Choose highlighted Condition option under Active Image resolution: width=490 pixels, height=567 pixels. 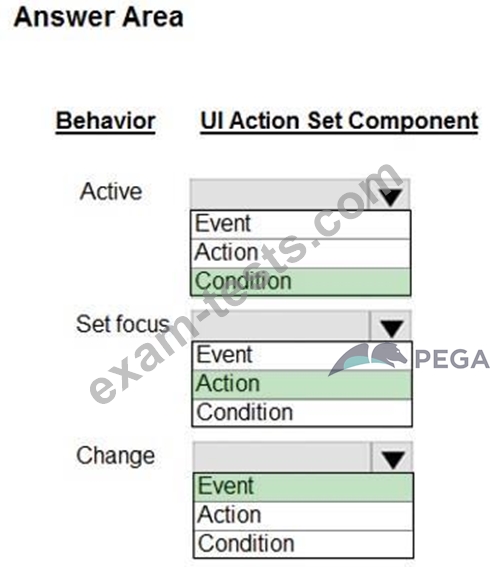[301, 282]
